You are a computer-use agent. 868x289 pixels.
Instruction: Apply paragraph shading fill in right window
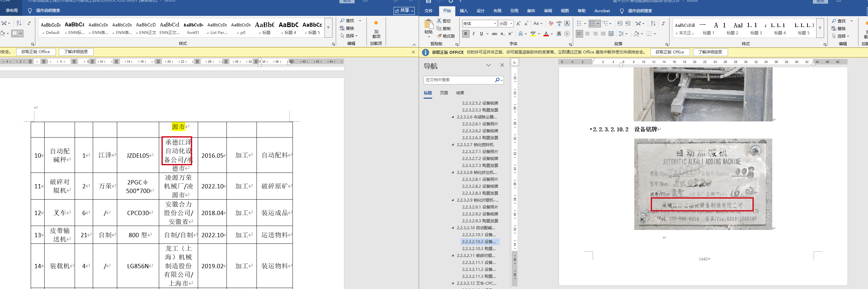pos(636,34)
